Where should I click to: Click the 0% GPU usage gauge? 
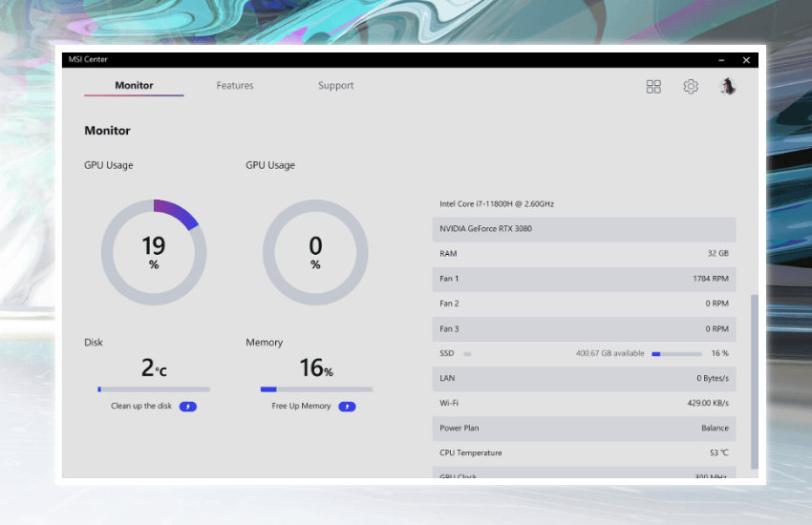[315, 252]
